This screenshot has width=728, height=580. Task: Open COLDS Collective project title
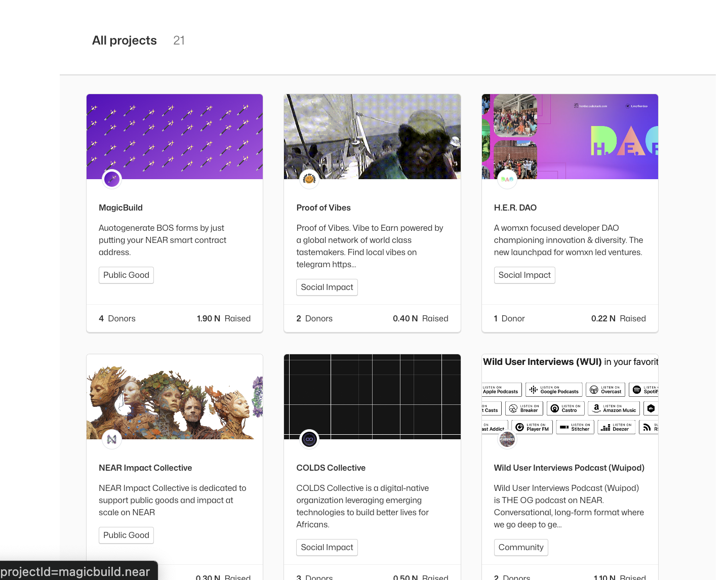331,468
